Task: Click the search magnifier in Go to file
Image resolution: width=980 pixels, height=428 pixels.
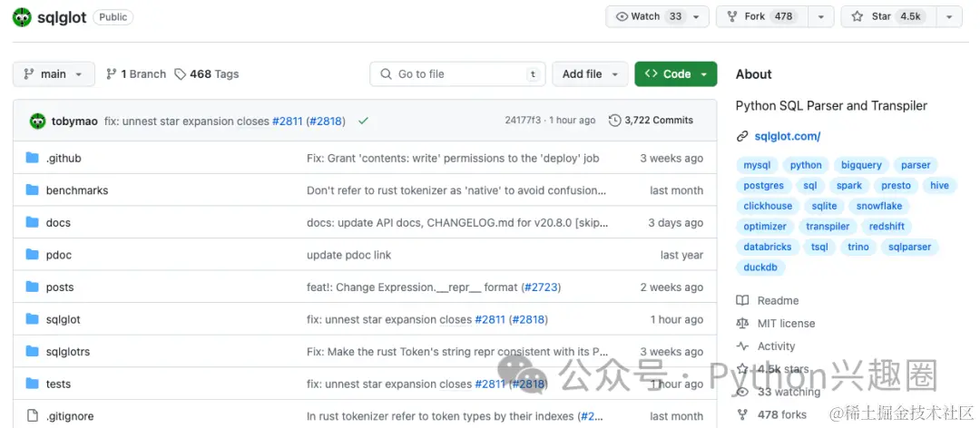Action: tap(387, 73)
